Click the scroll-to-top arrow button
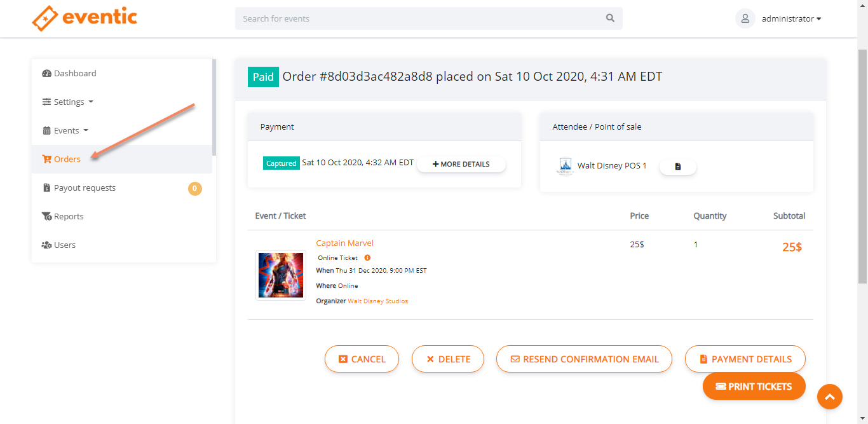 point(829,397)
